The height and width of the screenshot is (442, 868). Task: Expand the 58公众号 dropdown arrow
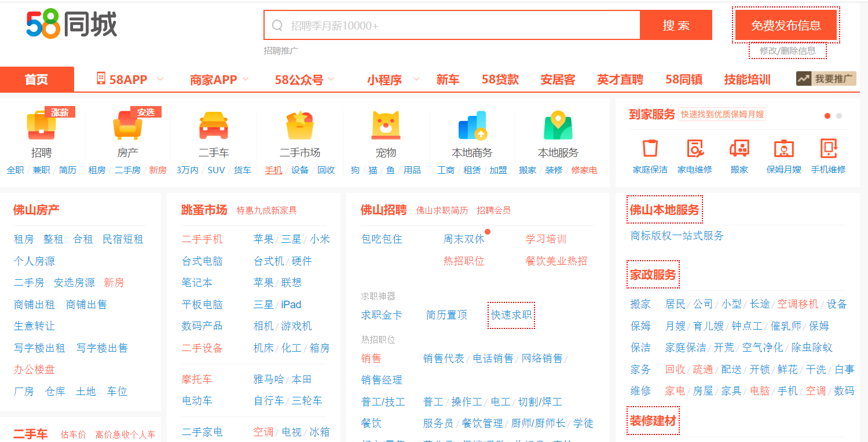pos(331,79)
